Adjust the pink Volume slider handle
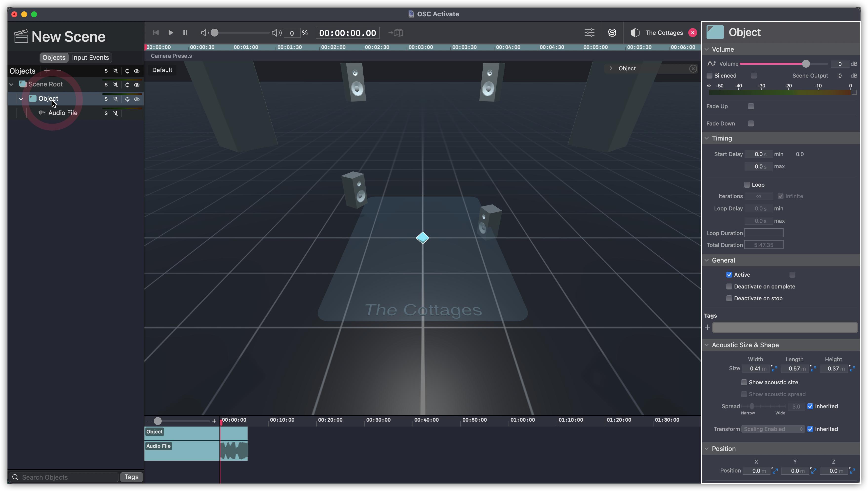This screenshot has width=868, height=491. 806,64
